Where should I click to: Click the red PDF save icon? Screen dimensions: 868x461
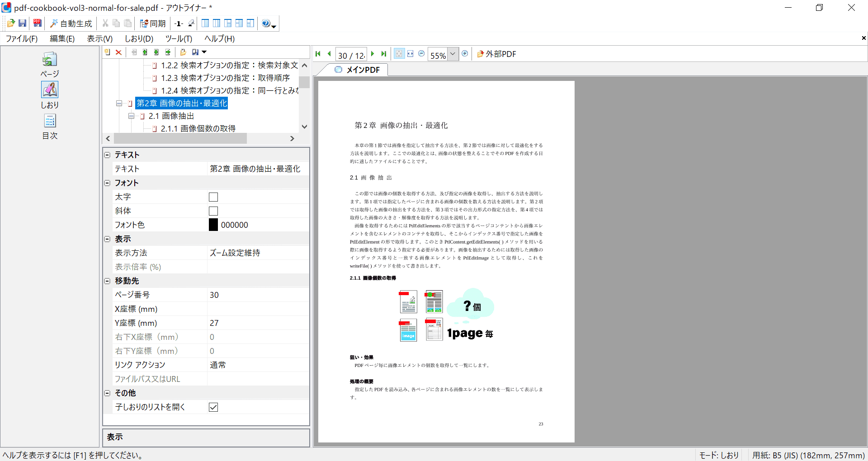click(38, 23)
